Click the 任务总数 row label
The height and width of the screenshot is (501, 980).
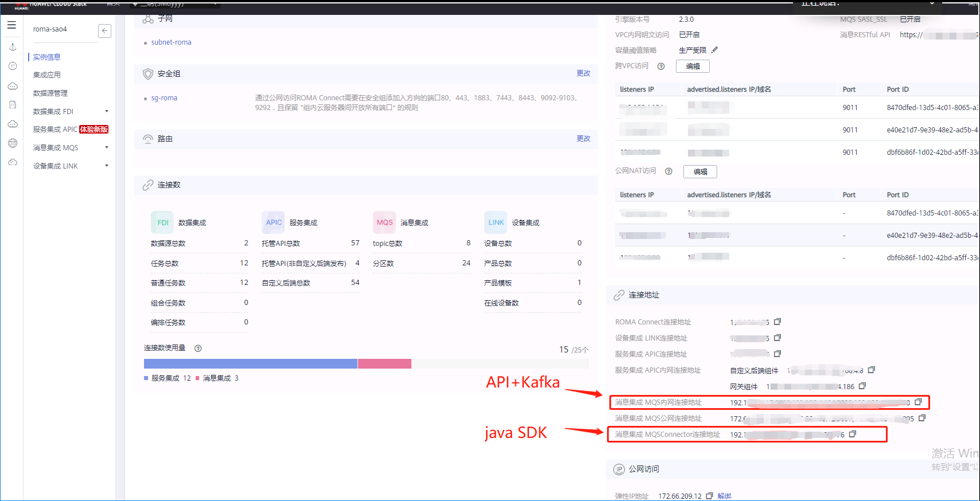click(x=165, y=264)
